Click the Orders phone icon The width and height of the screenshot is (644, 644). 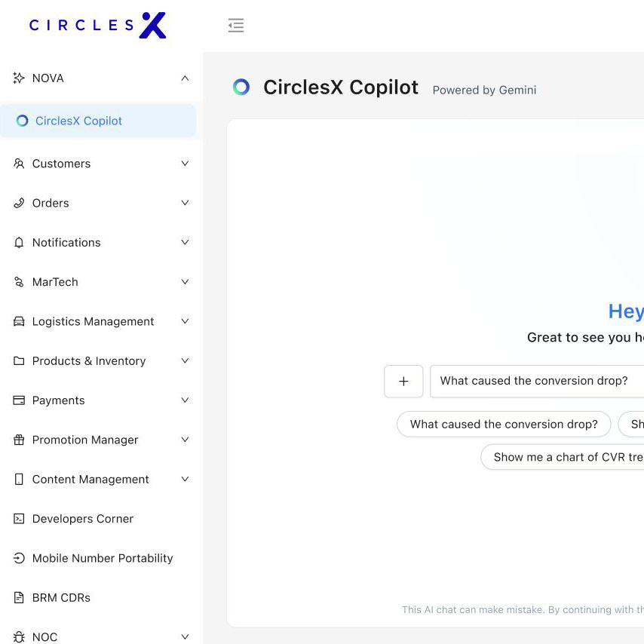point(19,203)
